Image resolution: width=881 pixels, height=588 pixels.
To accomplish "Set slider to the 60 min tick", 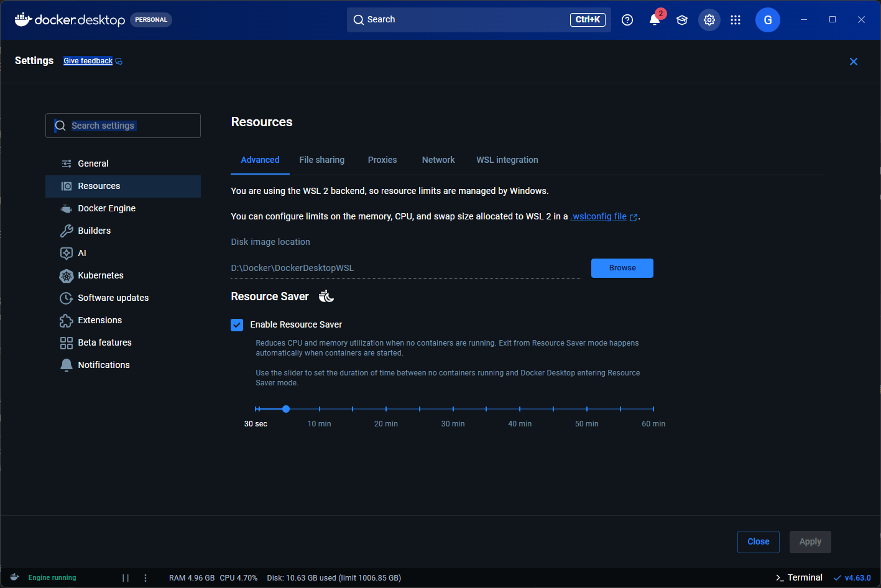I will coord(653,409).
